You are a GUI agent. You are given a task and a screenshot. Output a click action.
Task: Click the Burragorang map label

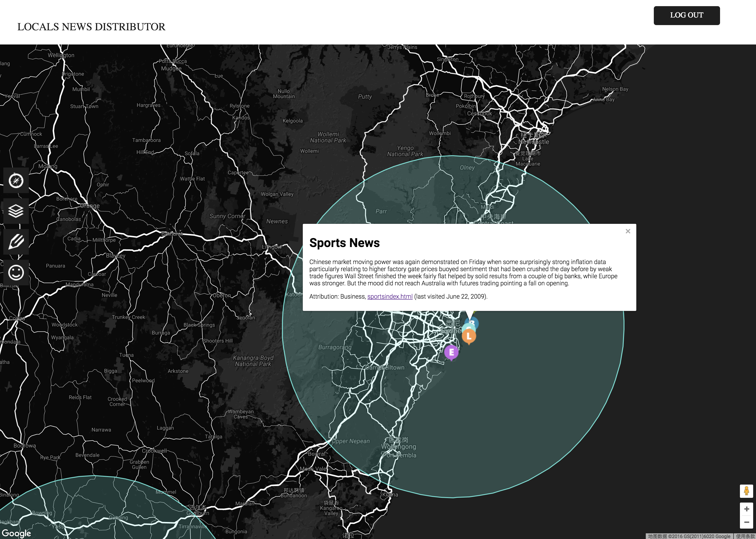[335, 347]
